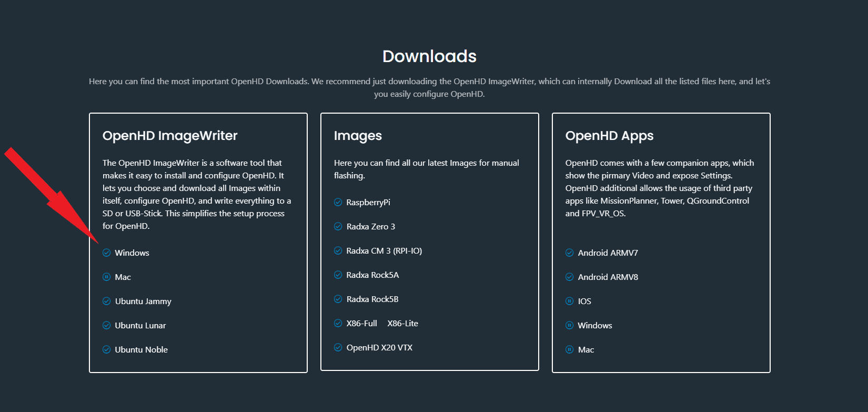Screen dimensions: 868x412
Task: Click the checkmark icon beside Ubuntu Noble
Action: click(106, 349)
